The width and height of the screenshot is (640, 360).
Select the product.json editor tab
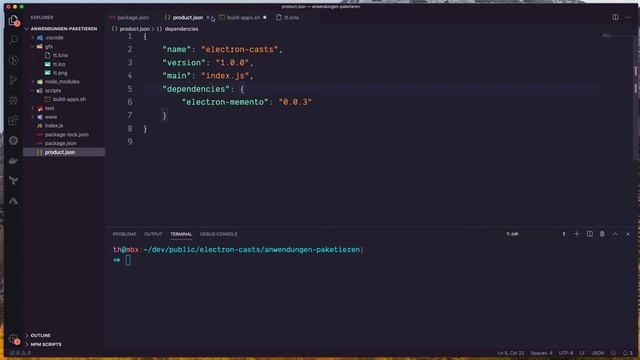(x=187, y=18)
